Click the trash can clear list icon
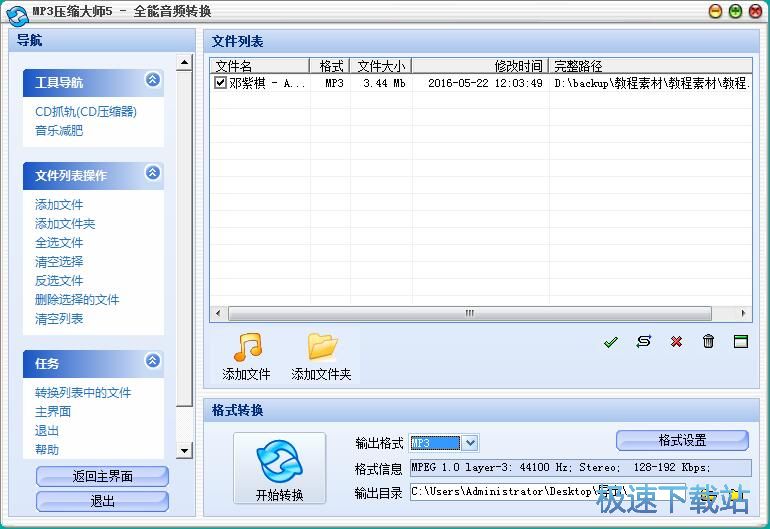Image resolution: width=770 pixels, height=529 pixels. pyautogui.click(x=708, y=341)
